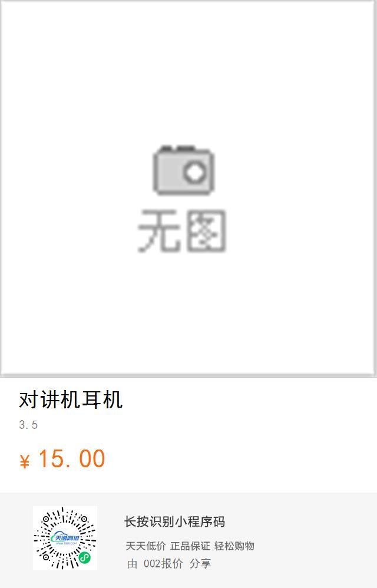Open the mini-program QR code thumbnail
The height and width of the screenshot is (588, 377).
[65, 538]
